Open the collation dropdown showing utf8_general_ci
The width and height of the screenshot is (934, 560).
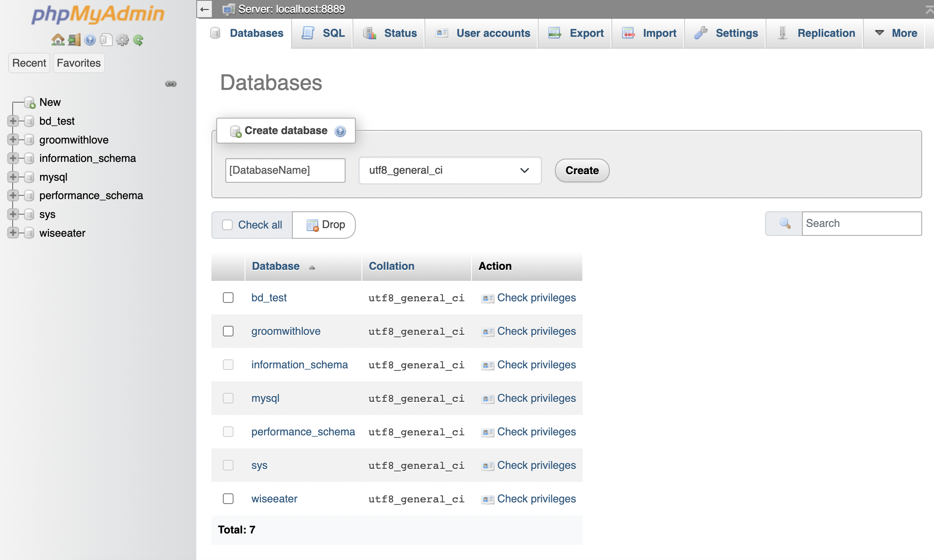pos(450,170)
